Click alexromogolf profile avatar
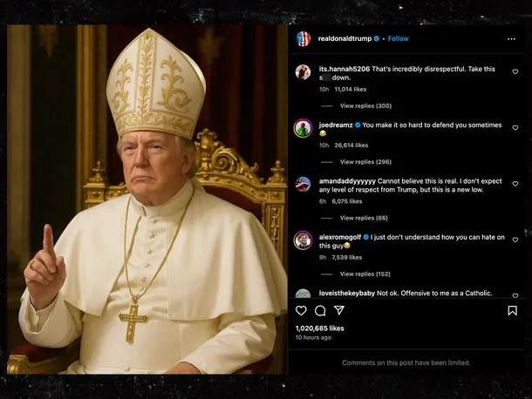This screenshot has height=399, width=532. pos(303,240)
